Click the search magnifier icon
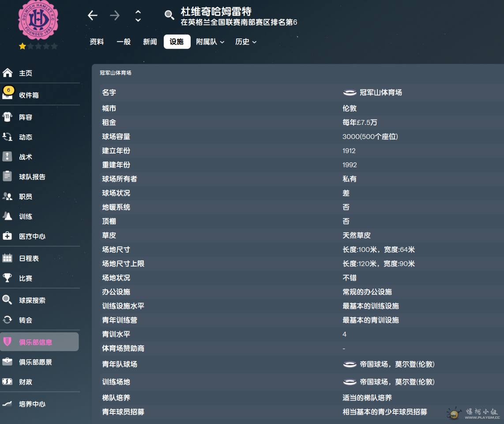This screenshot has width=504, height=424. point(169,15)
